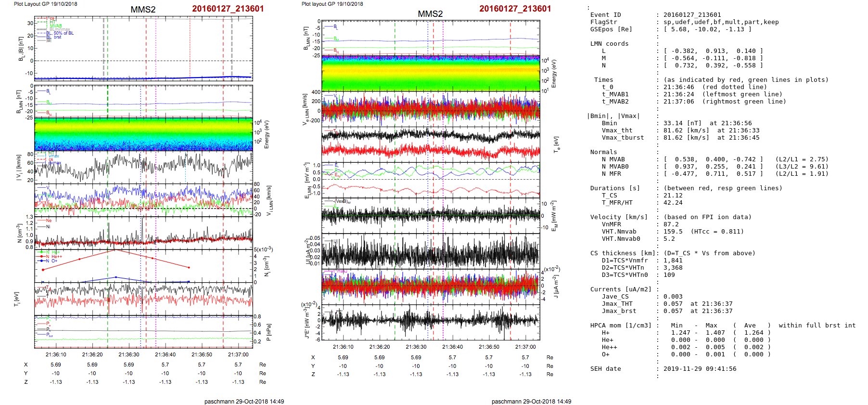Click the paschmann footer under the left plot

coord(244,401)
